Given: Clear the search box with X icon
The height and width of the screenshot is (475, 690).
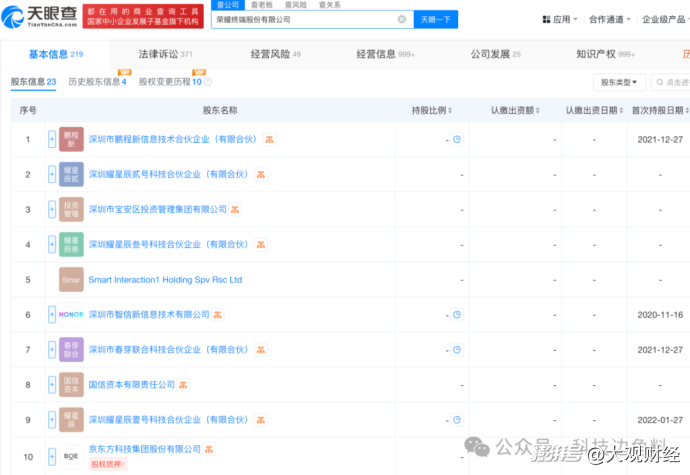Looking at the screenshot, I should 401,19.
